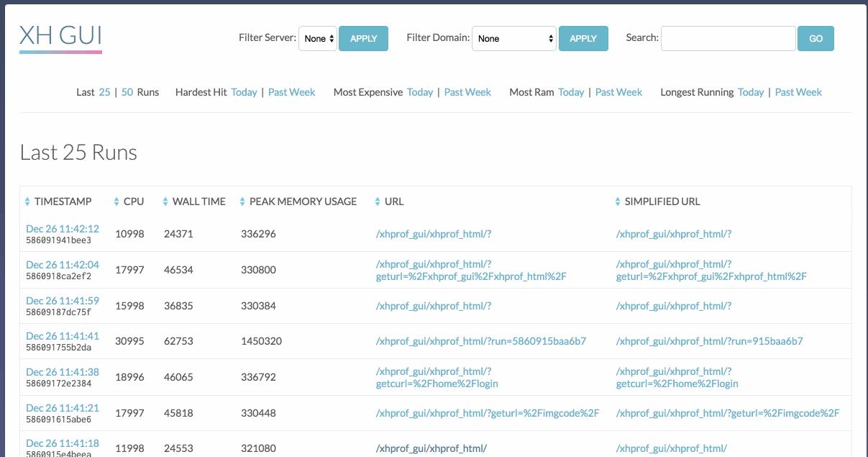Click APPLY next to Filter Server
This screenshot has height=457, width=868.
pos(363,39)
